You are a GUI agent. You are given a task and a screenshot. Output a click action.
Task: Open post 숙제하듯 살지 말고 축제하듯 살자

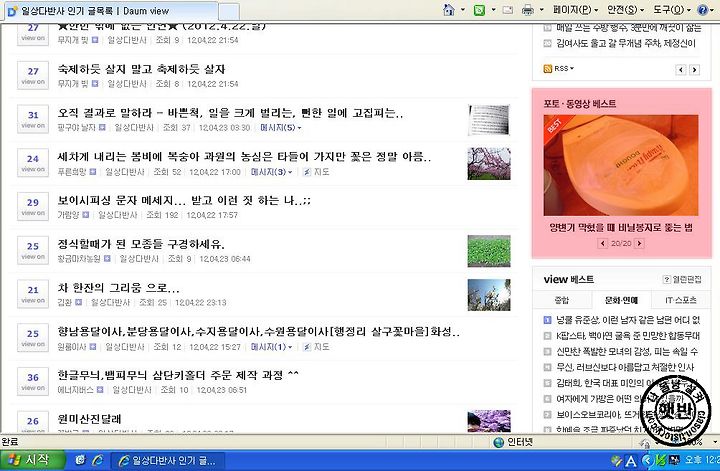141,69
